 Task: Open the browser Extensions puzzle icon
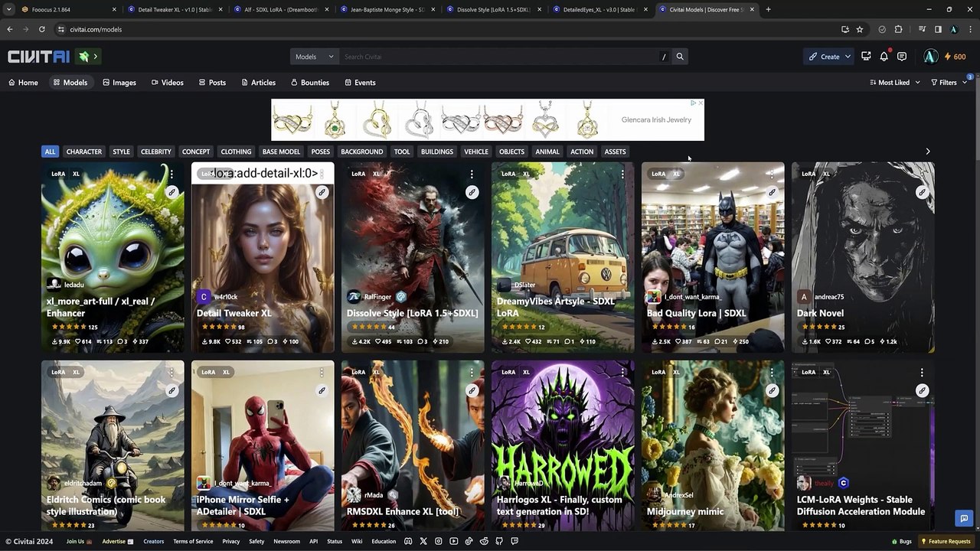pos(899,29)
